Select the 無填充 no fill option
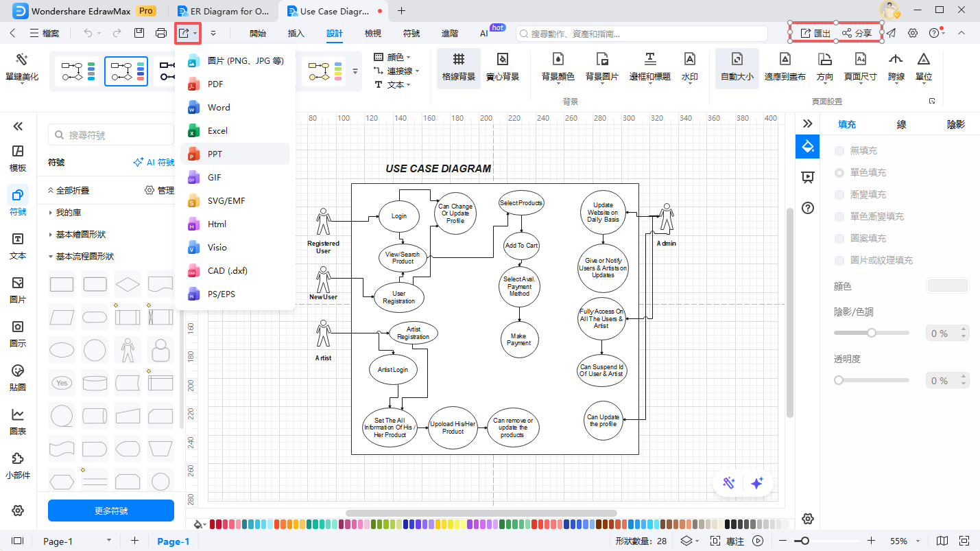 [x=839, y=150]
